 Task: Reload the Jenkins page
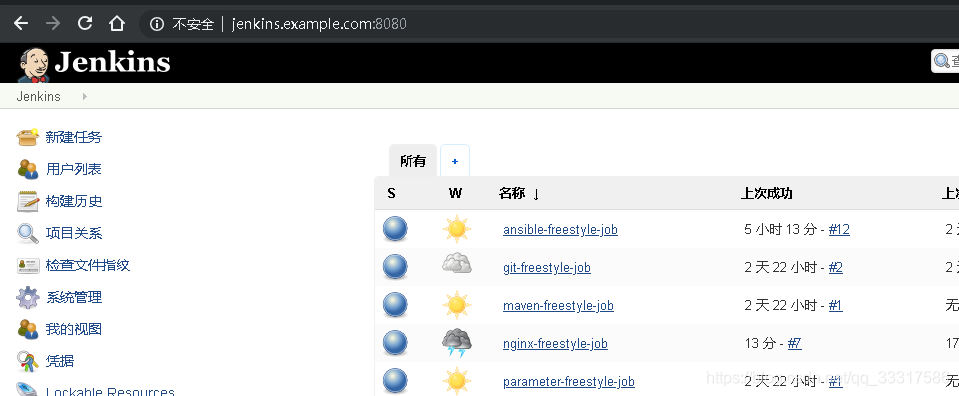tap(85, 23)
